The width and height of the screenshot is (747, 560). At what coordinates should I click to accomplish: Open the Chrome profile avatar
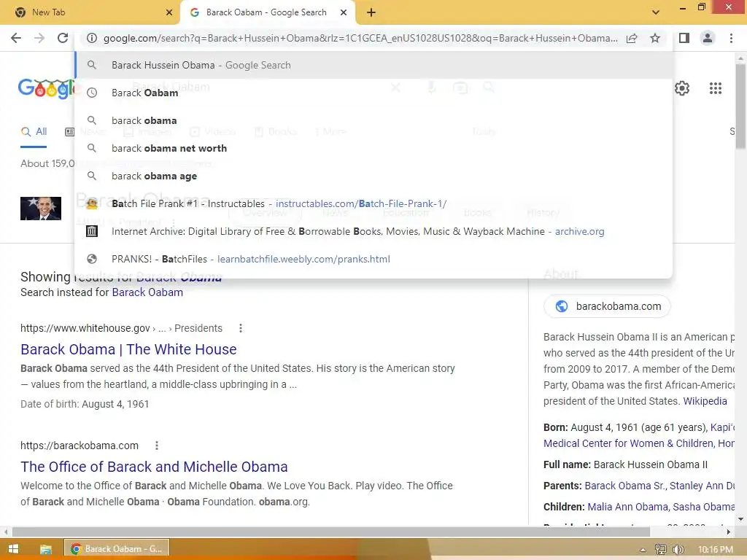[x=708, y=38]
